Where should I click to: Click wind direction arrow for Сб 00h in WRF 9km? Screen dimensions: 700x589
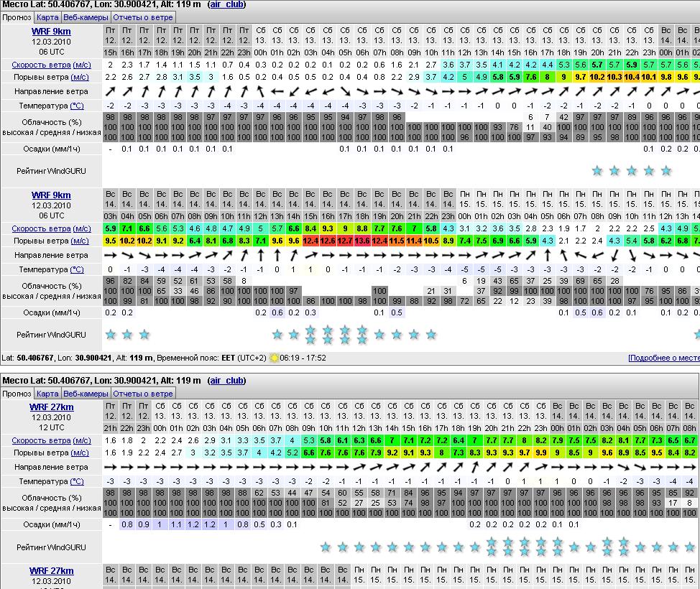click(x=259, y=92)
